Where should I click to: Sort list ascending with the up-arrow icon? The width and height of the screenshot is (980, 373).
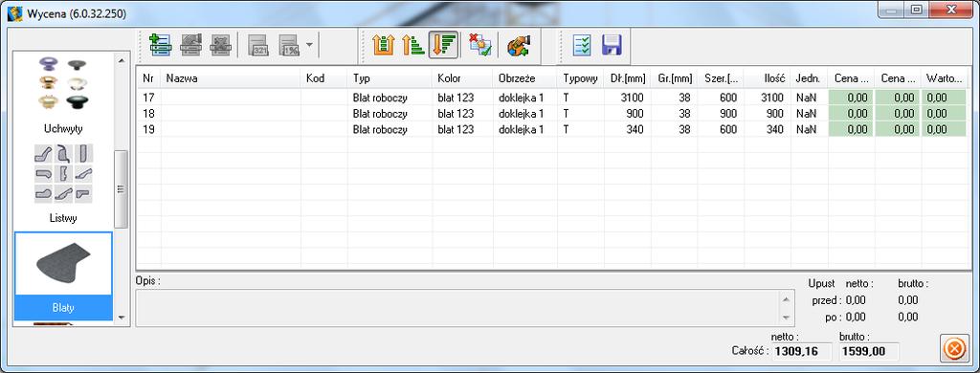[413, 45]
